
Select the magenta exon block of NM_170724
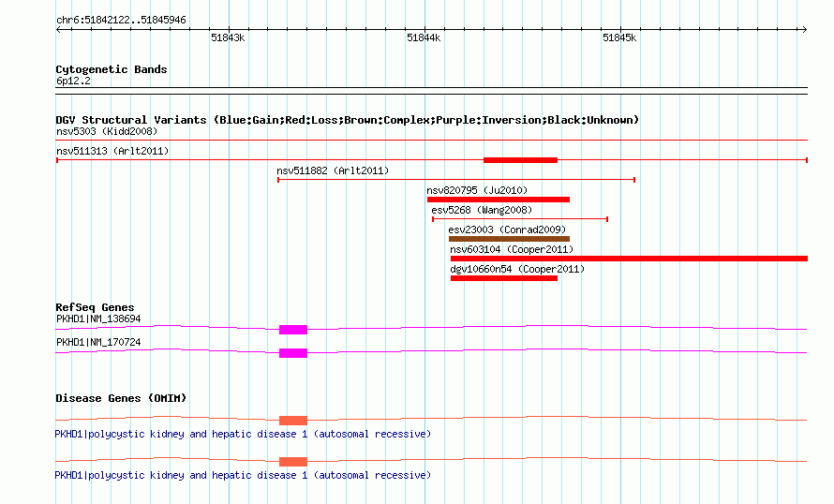point(293,353)
